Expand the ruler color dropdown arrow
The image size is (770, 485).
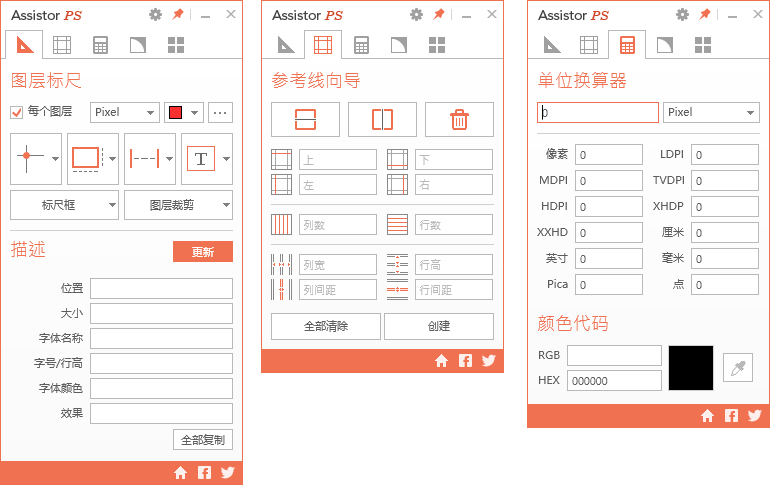pyautogui.click(x=195, y=112)
